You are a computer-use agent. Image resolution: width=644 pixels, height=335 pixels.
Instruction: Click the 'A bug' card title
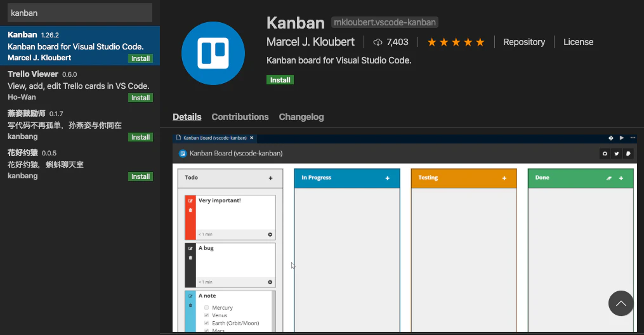pyautogui.click(x=206, y=248)
